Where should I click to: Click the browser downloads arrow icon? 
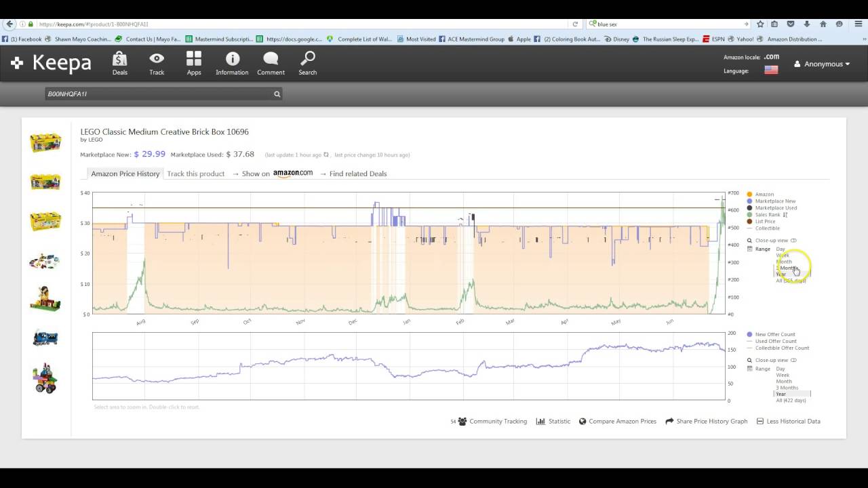806,24
